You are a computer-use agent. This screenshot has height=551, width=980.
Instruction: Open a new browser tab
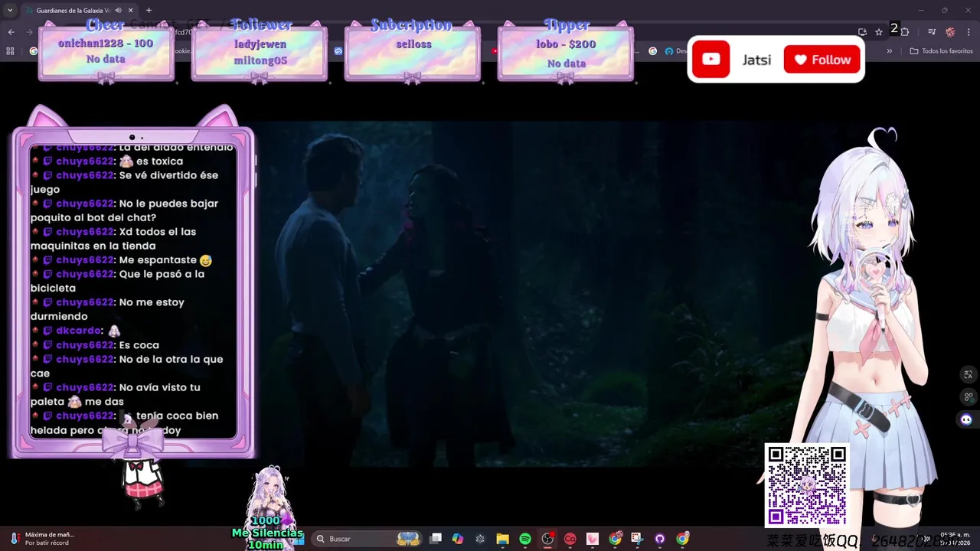[149, 11]
